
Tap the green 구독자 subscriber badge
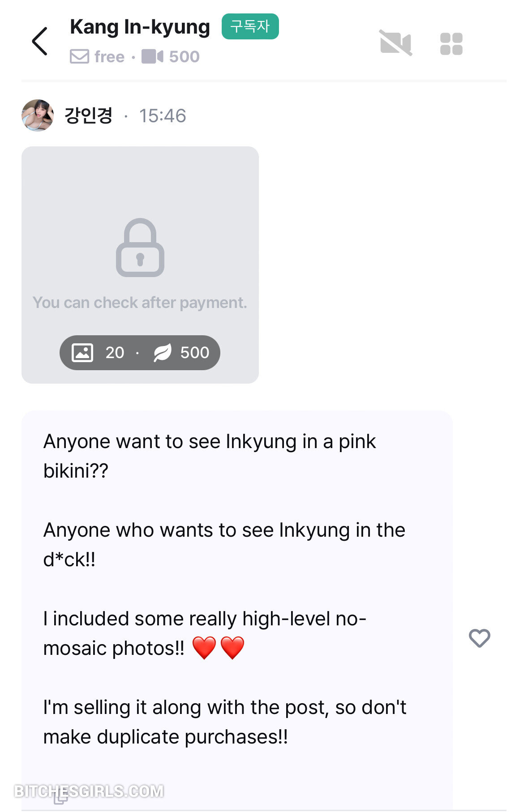pyautogui.click(x=250, y=26)
